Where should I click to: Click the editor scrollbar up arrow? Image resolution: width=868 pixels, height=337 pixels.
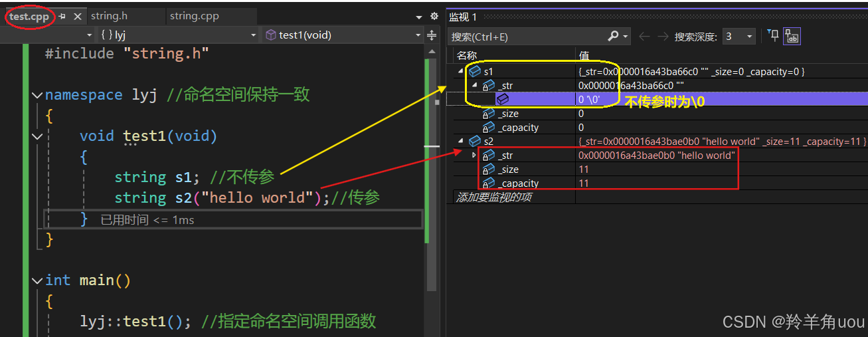click(432, 52)
